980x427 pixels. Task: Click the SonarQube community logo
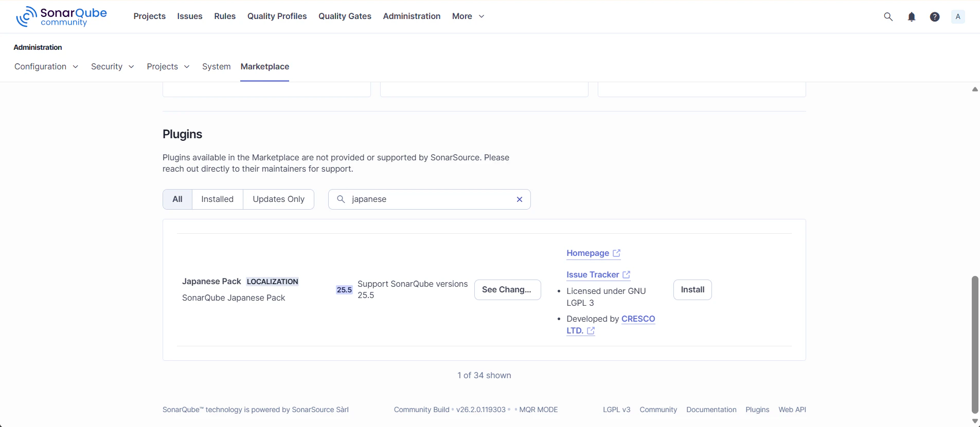61,16
